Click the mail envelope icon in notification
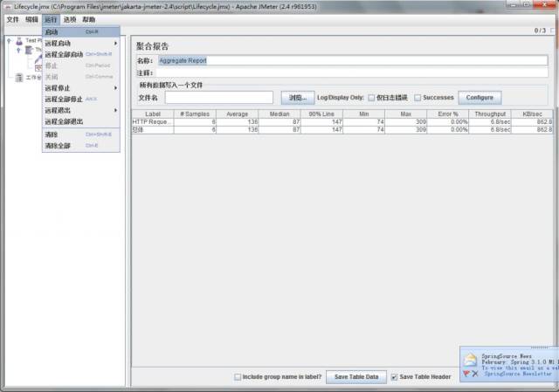Screen dimensions: 559x392 click(x=470, y=360)
